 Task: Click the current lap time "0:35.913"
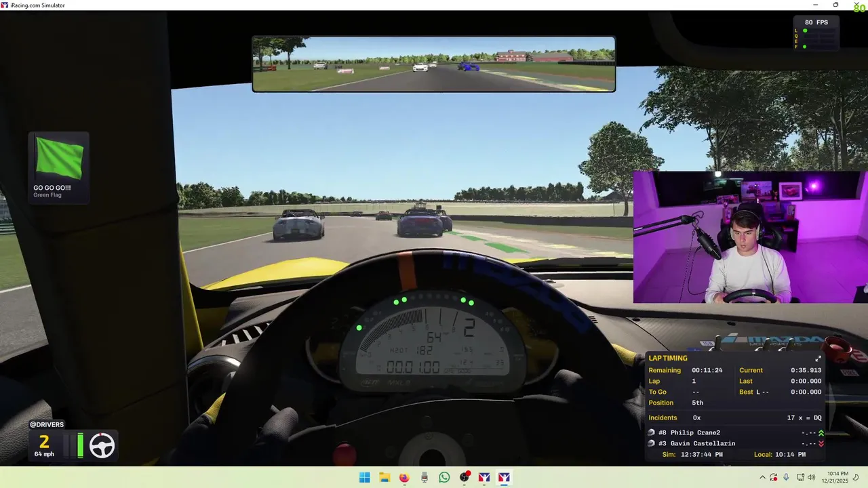(x=806, y=370)
